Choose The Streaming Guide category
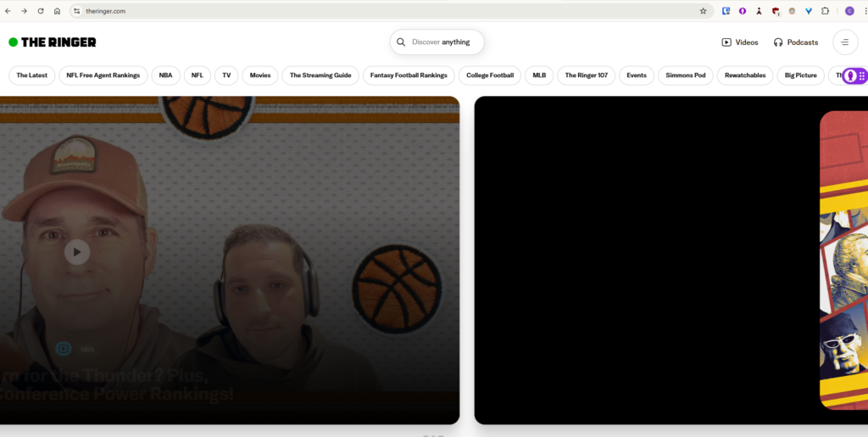The image size is (868, 437). pyautogui.click(x=320, y=76)
